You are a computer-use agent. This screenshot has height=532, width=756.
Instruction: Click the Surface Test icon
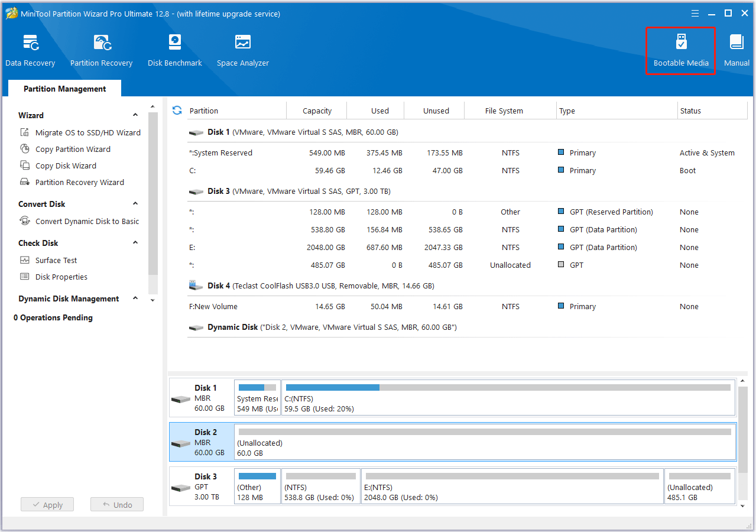tap(25, 260)
